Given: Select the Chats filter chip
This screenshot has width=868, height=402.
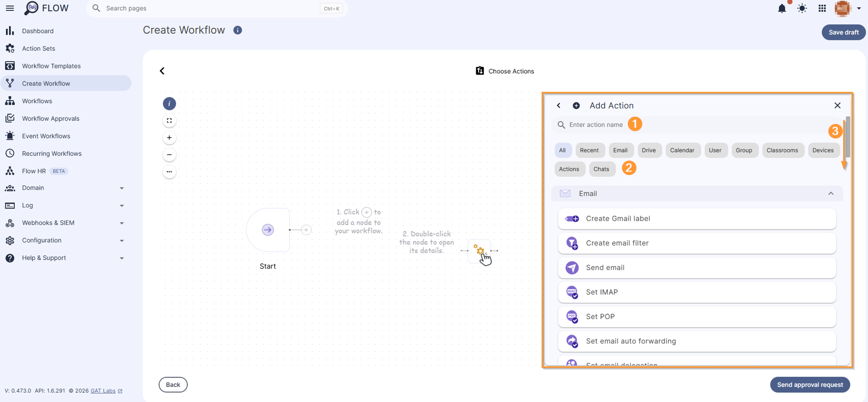Looking at the screenshot, I should (x=601, y=169).
